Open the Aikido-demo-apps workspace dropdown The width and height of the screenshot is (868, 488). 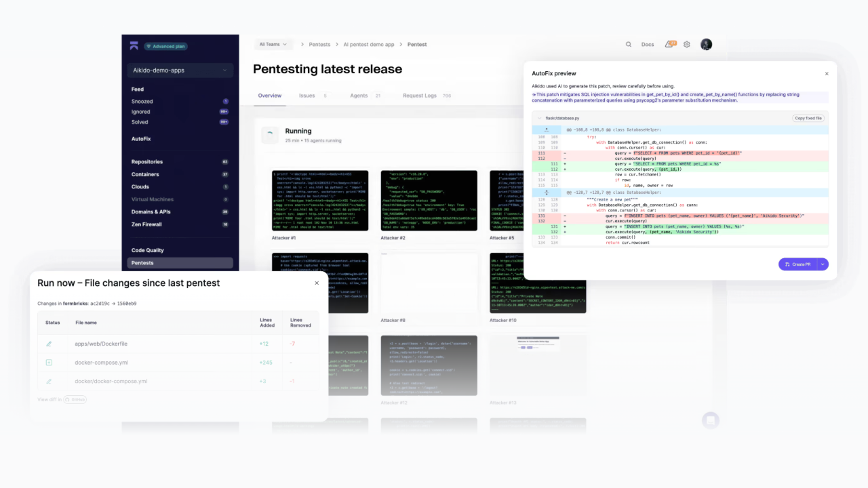coord(180,70)
